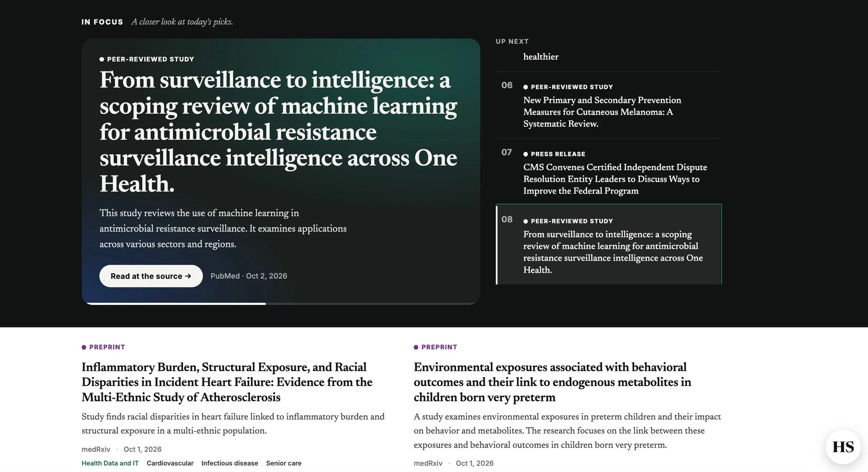
Task: Select the Senior care tag
Action: point(284,463)
